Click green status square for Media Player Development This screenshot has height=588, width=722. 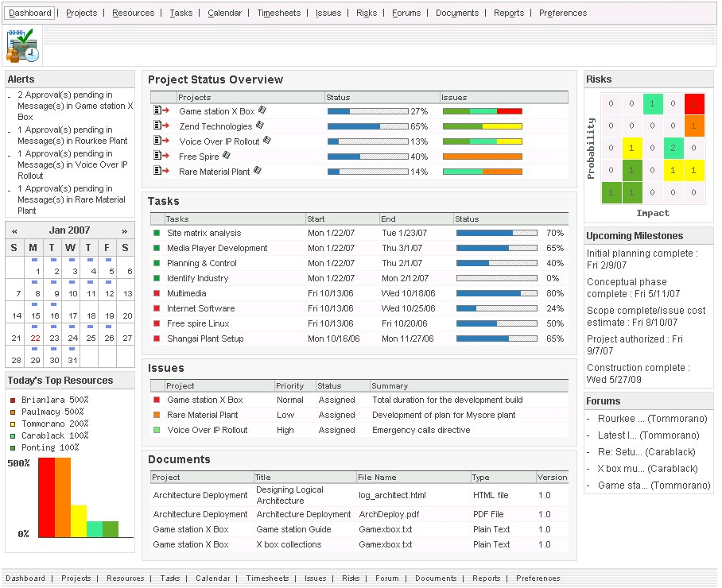pyautogui.click(x=157, y=249)
